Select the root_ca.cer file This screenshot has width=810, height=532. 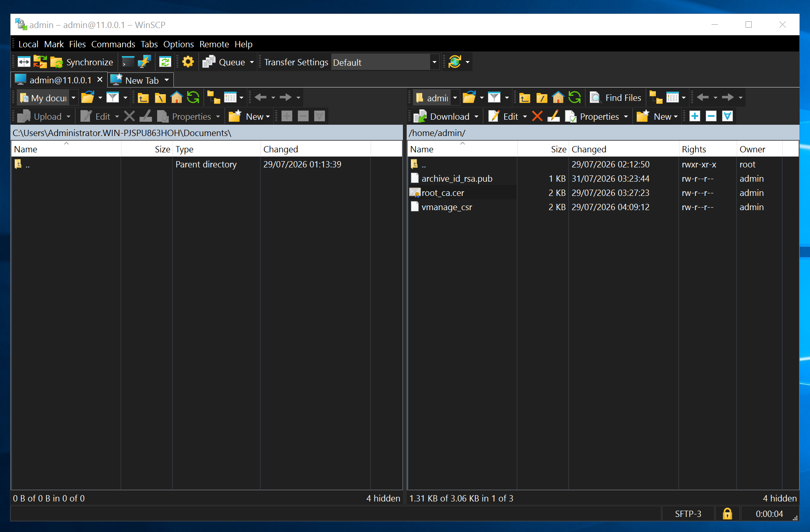point(443,193)
